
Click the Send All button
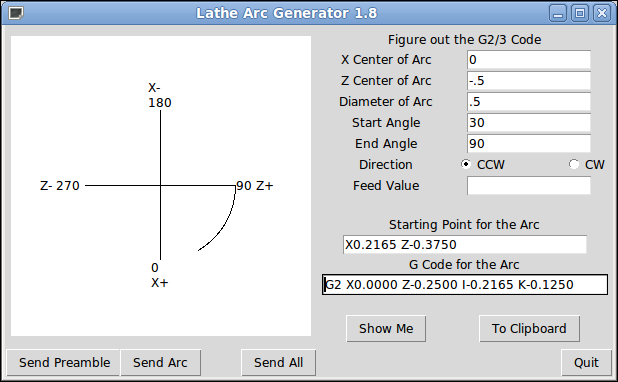click(279, 363)
